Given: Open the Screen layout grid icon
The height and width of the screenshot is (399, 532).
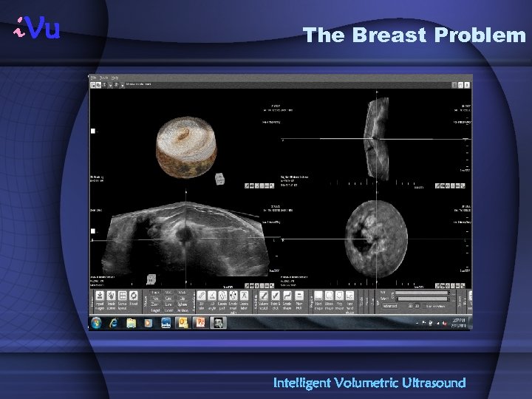Looking at the screenshot, I should 122,296.
